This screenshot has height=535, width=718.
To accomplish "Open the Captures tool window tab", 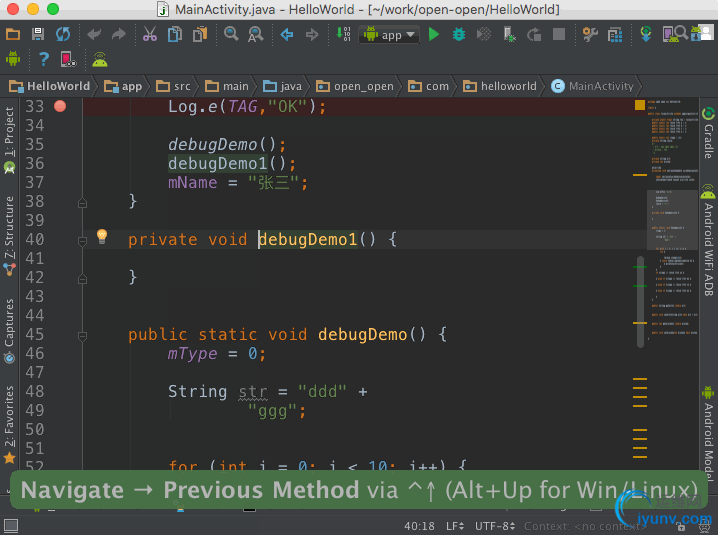I will 9,331.
